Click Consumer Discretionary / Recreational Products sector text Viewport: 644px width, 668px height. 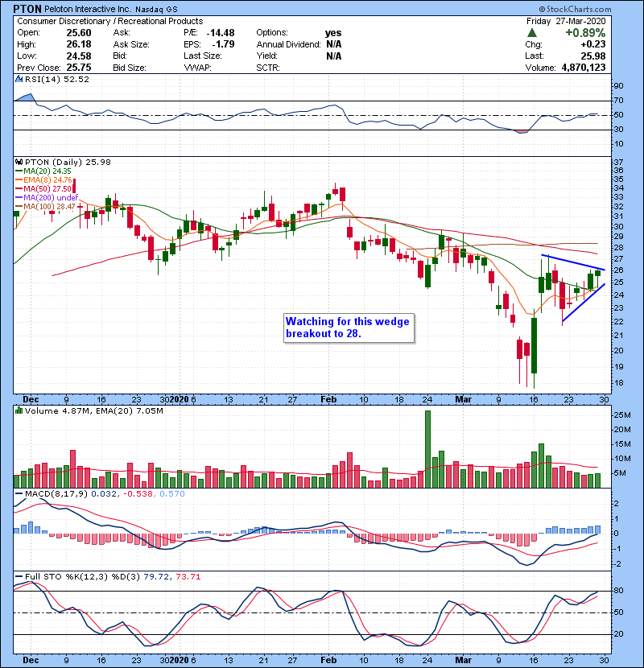point(110,21)
